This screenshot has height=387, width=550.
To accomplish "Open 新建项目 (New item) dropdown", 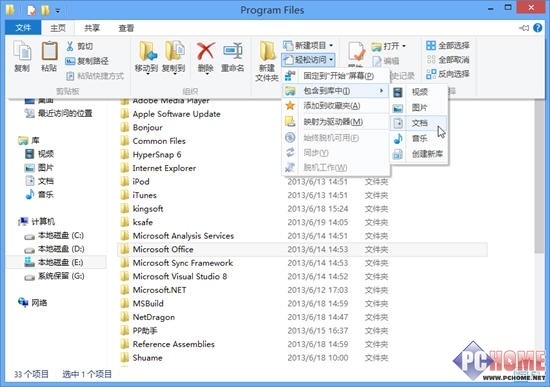I will [x=308, y=45].
